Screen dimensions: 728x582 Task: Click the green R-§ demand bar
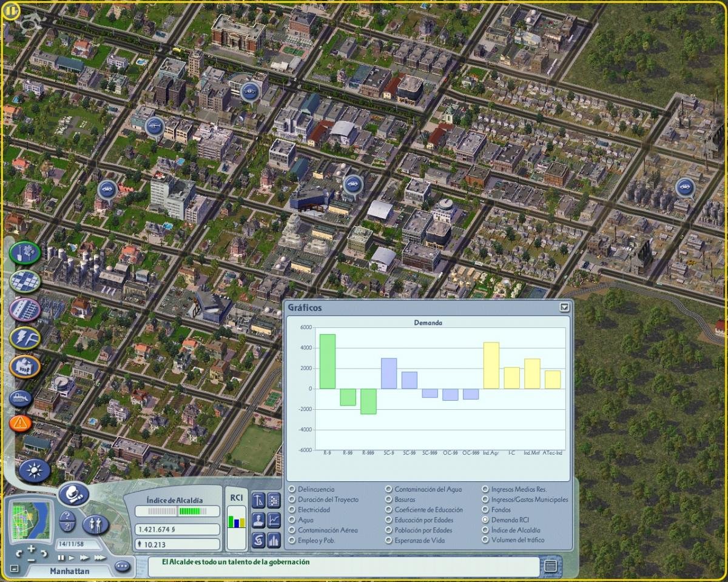coord(328,361)
